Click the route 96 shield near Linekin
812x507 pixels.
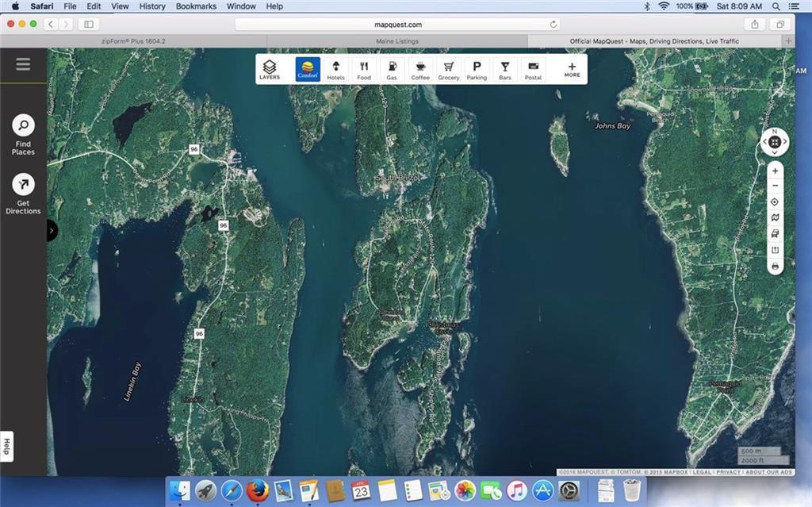pos(199,334)
